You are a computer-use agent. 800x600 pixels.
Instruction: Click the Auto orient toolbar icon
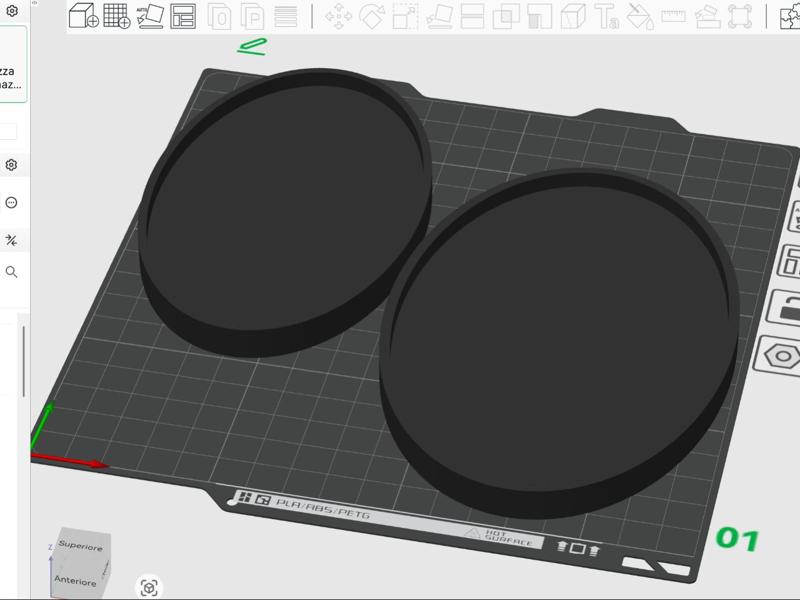pos(150,16)
